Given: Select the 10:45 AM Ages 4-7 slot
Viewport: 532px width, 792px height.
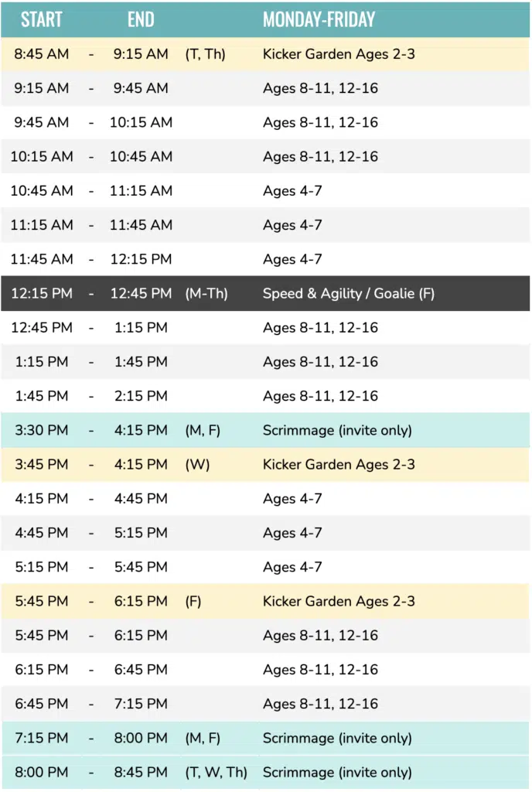Looking at the screenshot, I should tap(265, 191).
